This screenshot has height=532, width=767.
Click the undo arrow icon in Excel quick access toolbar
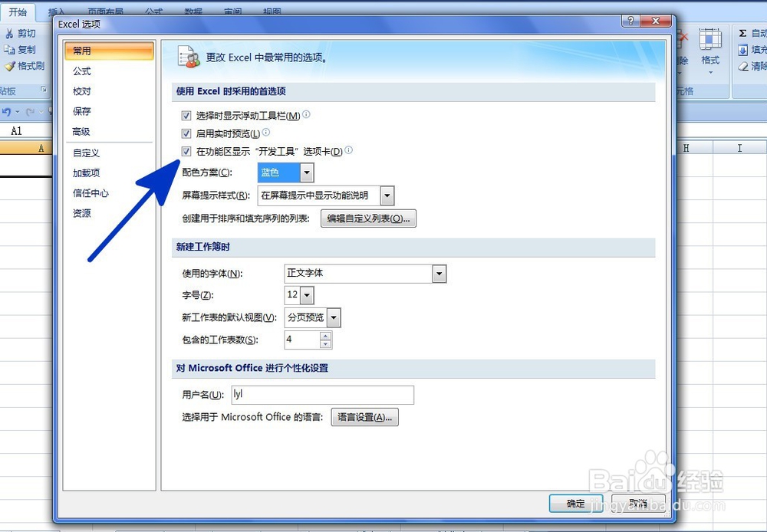6,112
